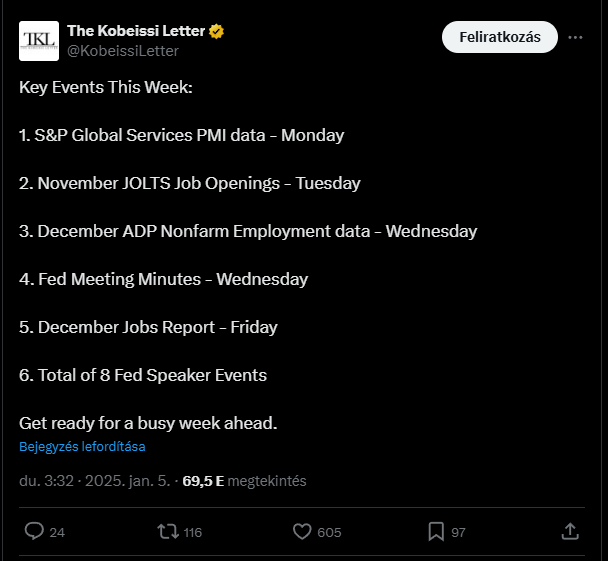608x561 pixels.
Task: Click the 24 replies count
Action: point(57,533)
